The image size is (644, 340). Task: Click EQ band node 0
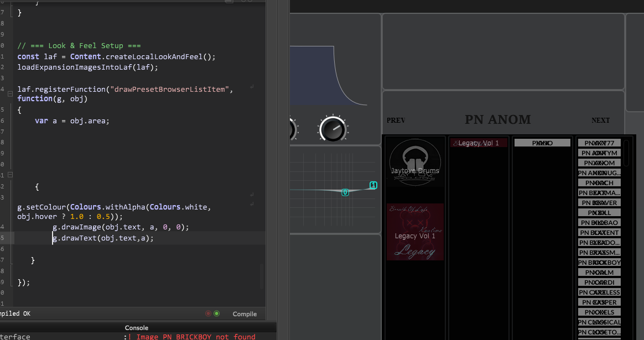pyautogui.click(x=345, y=192)
